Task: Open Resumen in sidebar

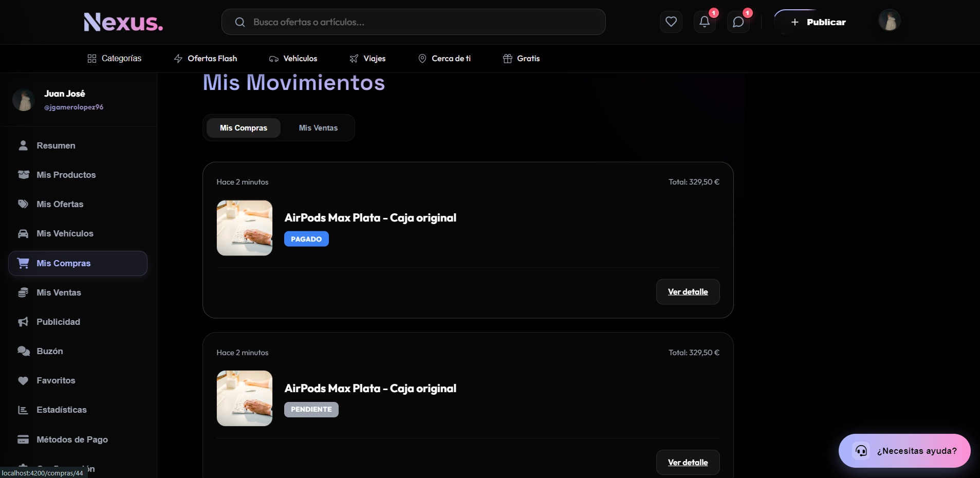Action: click(x=78, y=145)
